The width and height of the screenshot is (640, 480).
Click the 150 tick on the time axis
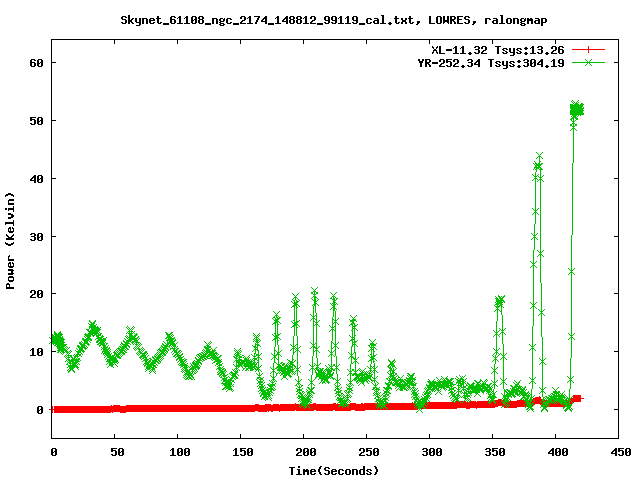click(242, 453)
